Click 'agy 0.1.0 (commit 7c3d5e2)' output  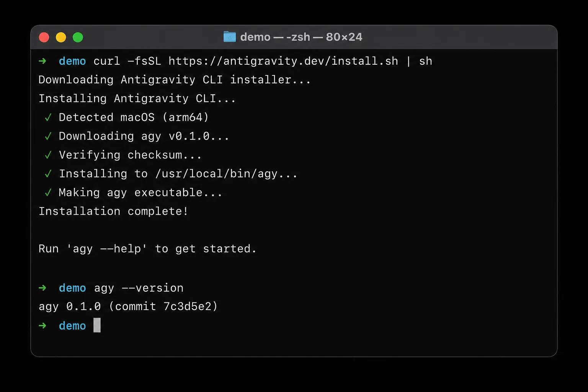(128, 307)
